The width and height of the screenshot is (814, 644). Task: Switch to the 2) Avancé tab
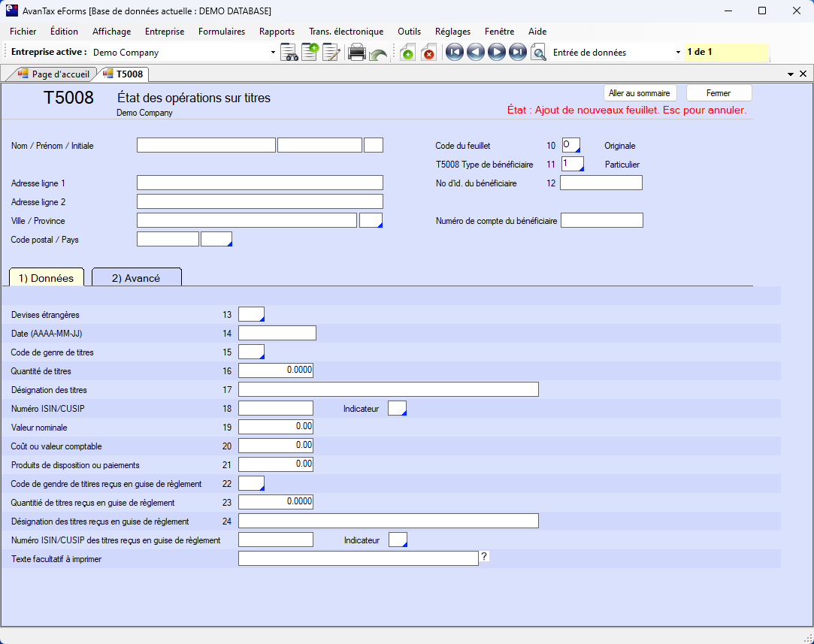coord(136,278)
